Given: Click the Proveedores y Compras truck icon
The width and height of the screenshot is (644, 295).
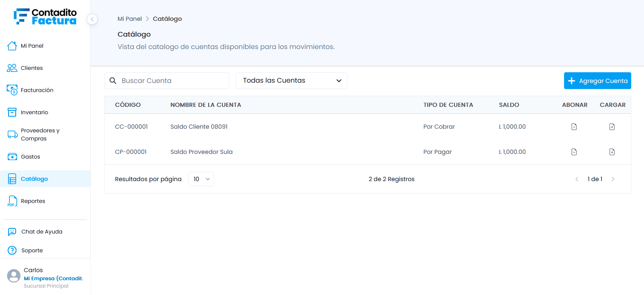Looking at the screenshot, I should pyautogui.click(x=13, y=134).
